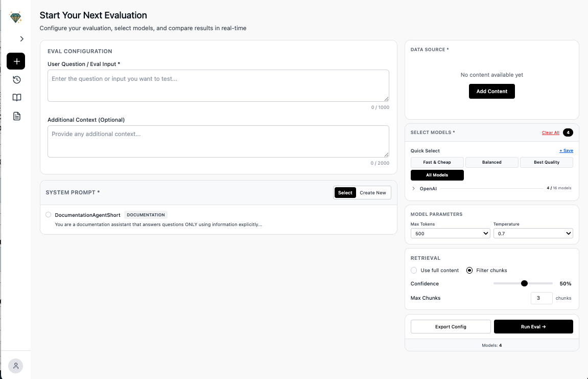Viewport: 588px width, 379px height.
Task: Click the Max Chunks input field
Action: point(542,298)
